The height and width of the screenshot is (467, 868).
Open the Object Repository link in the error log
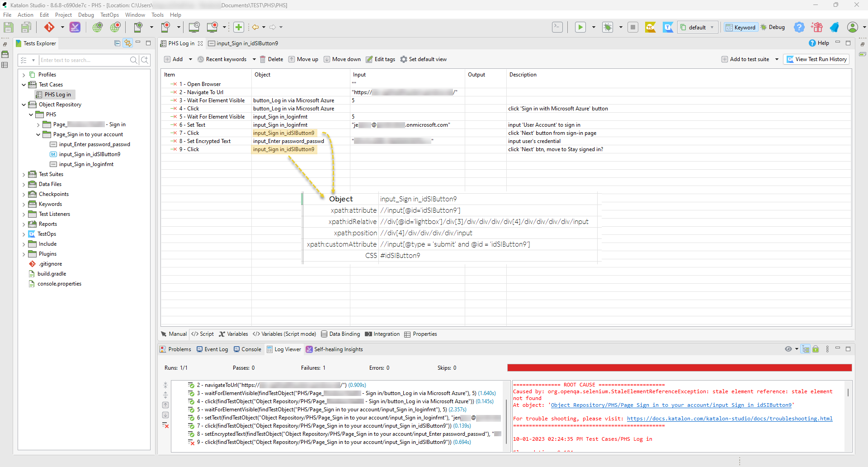(671, 405)
